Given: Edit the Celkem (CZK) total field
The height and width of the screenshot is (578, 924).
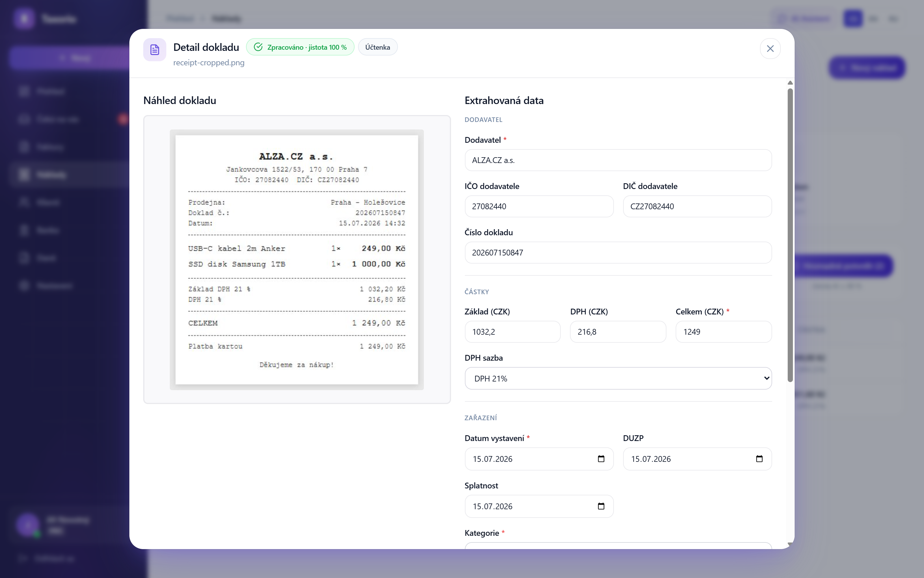Looking at the screenshot, I should click(724, 332).
